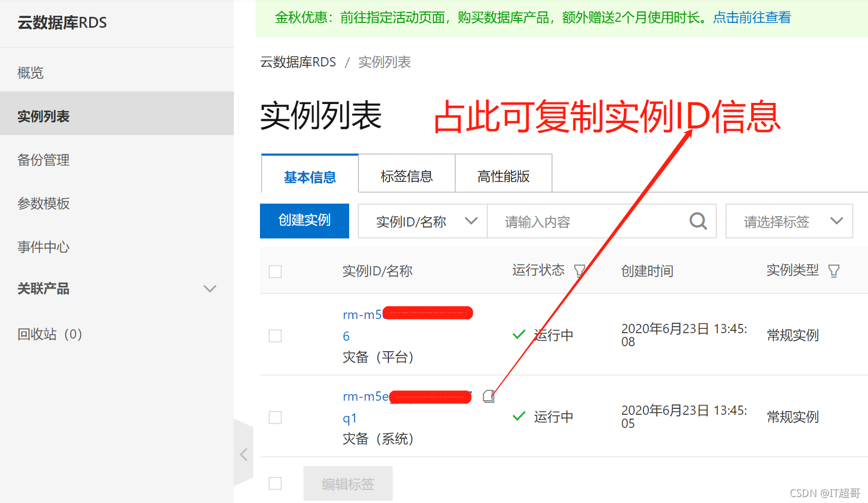Click the 13:45:05 creation time cell

(x=684, y=417)
